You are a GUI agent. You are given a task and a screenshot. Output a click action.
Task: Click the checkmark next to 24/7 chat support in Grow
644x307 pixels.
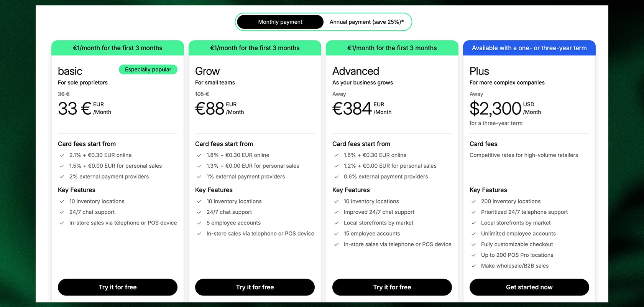click(x=199, y=212)
